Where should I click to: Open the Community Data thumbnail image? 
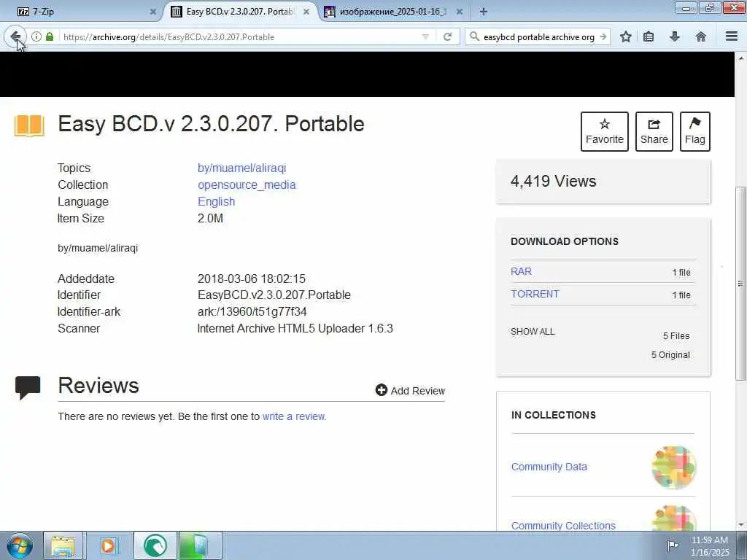(x=673, y=467)
